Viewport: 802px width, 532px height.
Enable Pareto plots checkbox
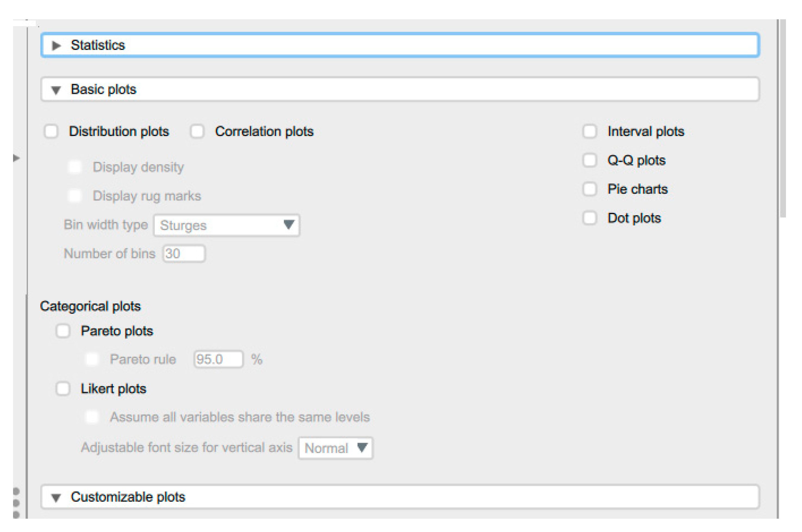tap(63, 331)
